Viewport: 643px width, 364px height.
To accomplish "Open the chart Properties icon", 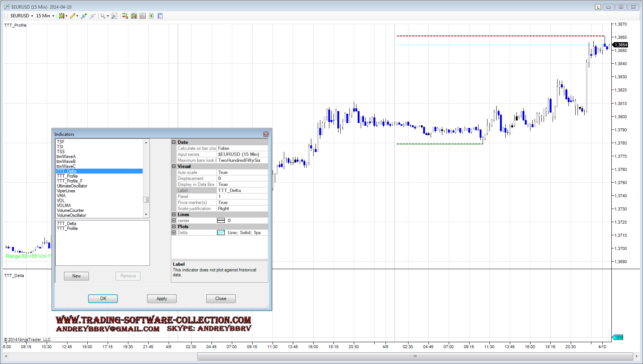I will tap(160, 16).
